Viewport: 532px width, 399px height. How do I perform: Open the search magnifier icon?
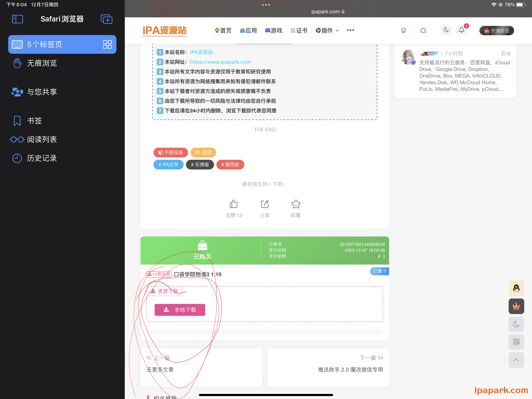click(423, 31)
